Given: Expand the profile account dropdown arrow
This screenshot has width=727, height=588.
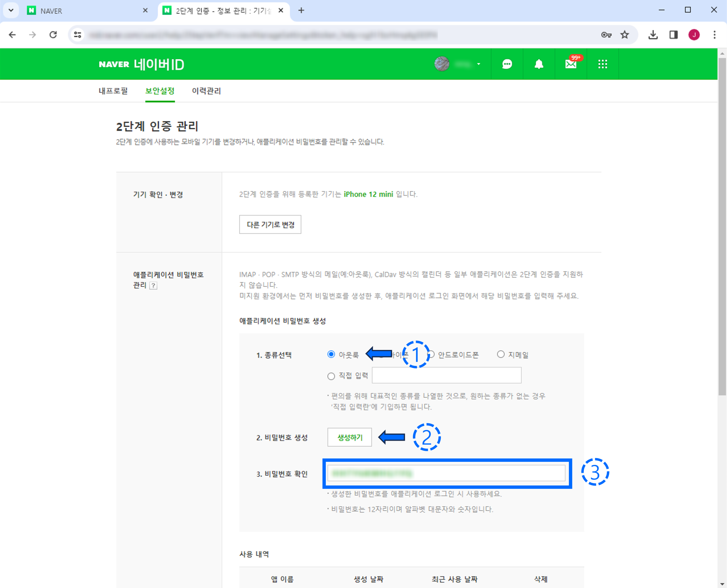Looking at the screenshot, I should tap(479, 64).
